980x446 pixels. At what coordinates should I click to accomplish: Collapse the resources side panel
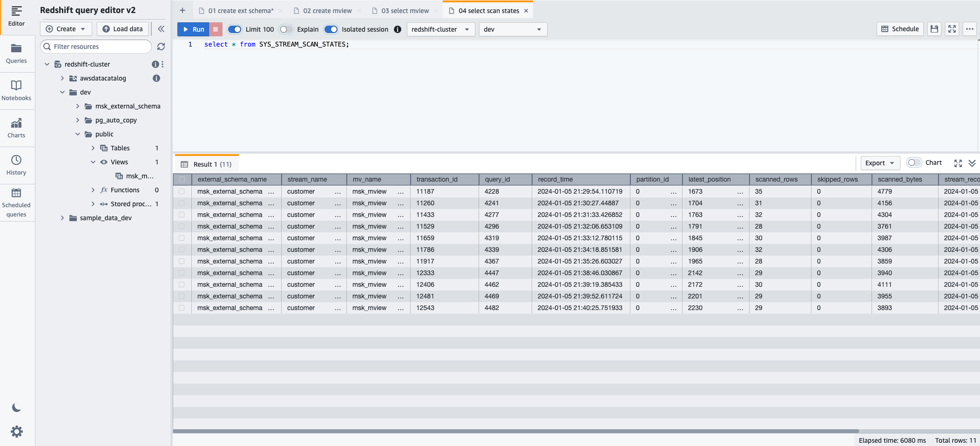click(162, 29)
